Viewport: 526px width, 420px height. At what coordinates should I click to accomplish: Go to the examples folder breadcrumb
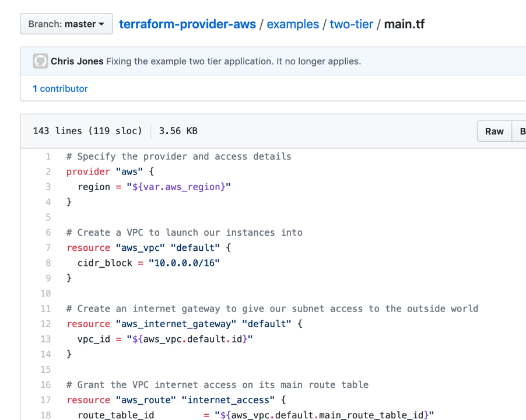293,24
